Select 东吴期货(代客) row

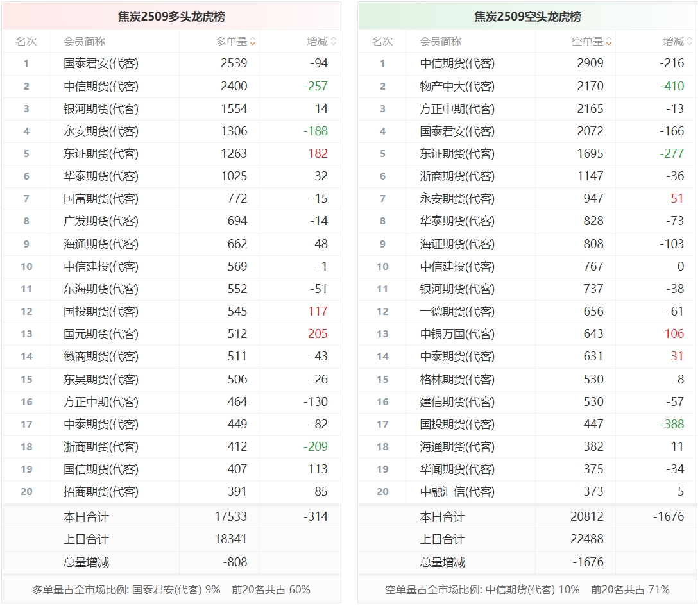[x=171, y=379]
